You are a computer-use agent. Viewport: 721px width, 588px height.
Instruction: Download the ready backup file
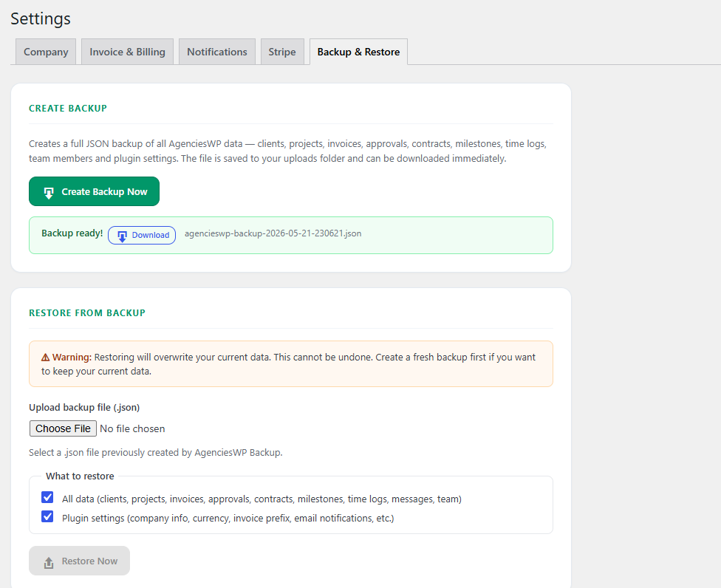pos(142,235)
